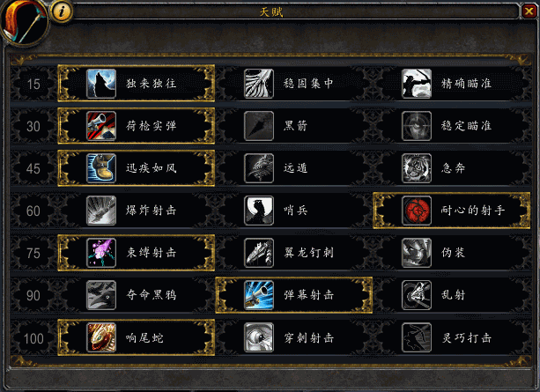Viewport: 540px width, 392px height.
Task: Select the 迅疾如风 boot icon
Action: pos(101,168)
